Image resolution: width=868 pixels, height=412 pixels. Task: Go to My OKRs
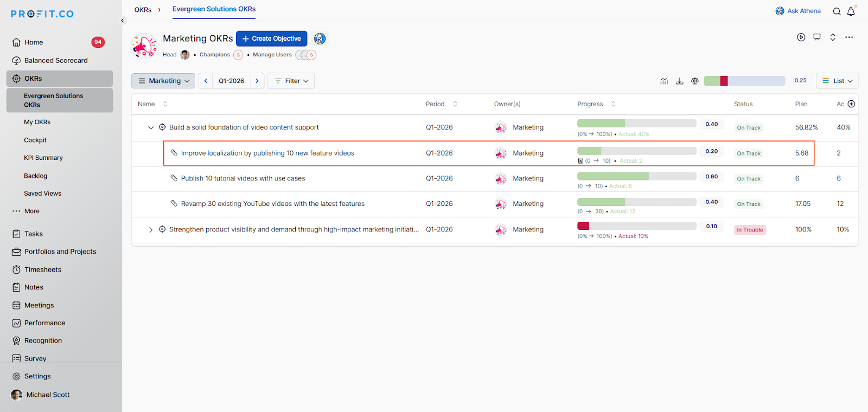coord(37,122)
